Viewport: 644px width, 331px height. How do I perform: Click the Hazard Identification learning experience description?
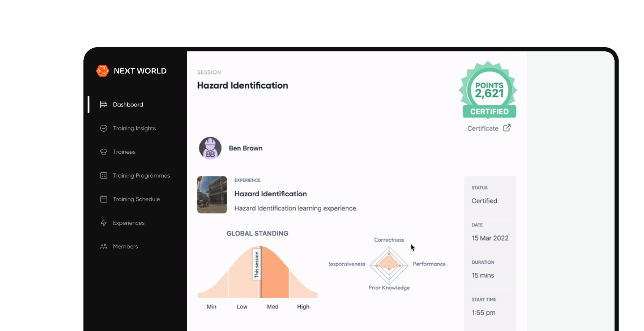pyautogui.click(x=296, y=208)
